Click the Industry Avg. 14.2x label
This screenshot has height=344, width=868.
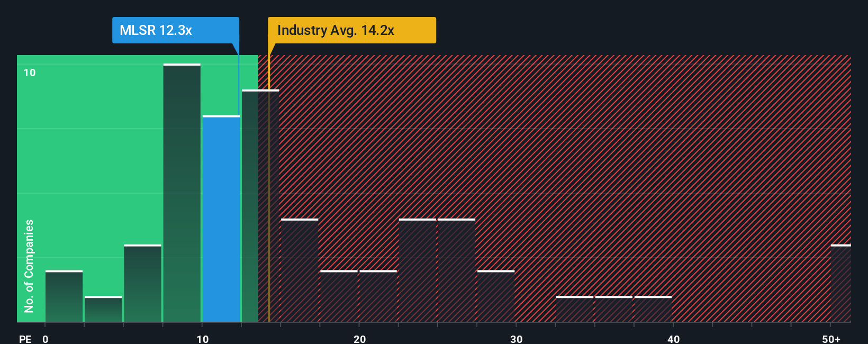click(x=352, y=30)
